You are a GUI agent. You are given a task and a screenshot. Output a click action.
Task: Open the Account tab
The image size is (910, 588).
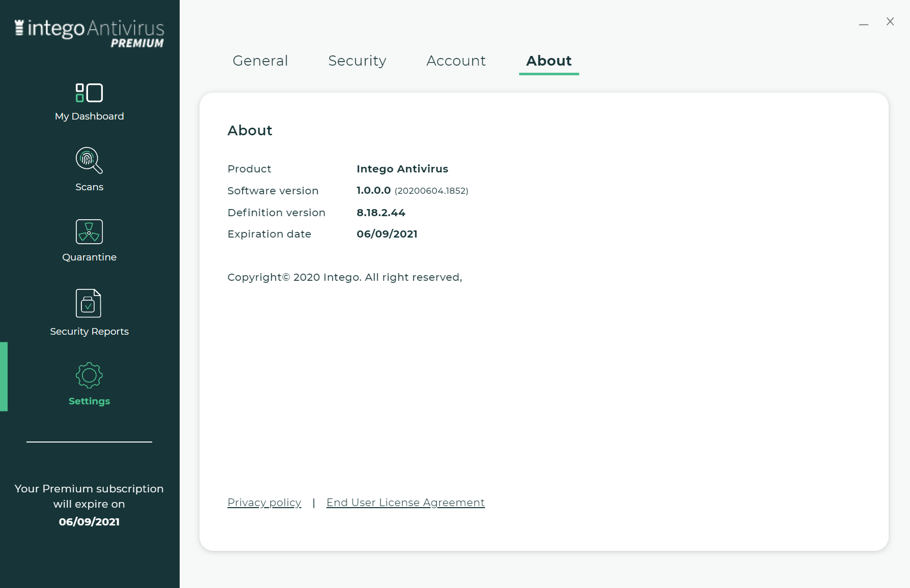point(456,61)
